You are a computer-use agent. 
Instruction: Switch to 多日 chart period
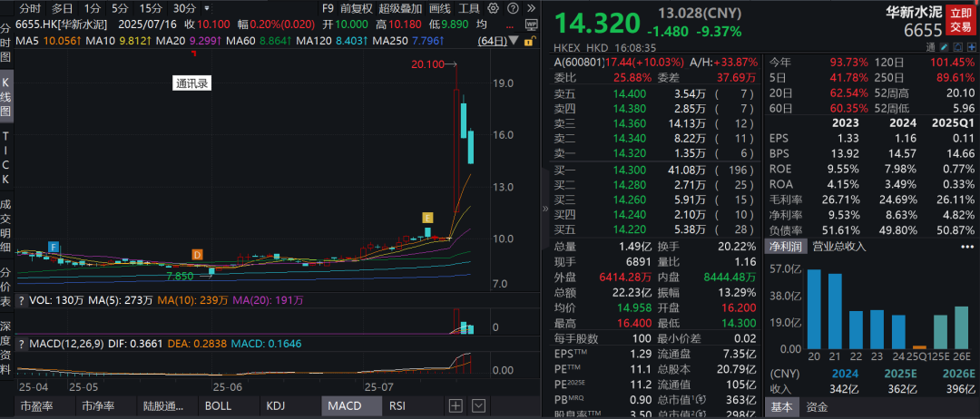[x=62, y=9]
